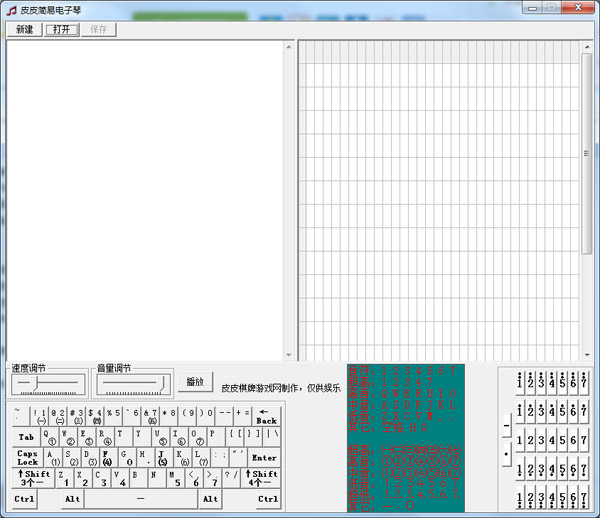The width and height of the screenshot is (600, 518).
Task: Click note 1 in the middle row of note keys
Action: click(520, 439)
